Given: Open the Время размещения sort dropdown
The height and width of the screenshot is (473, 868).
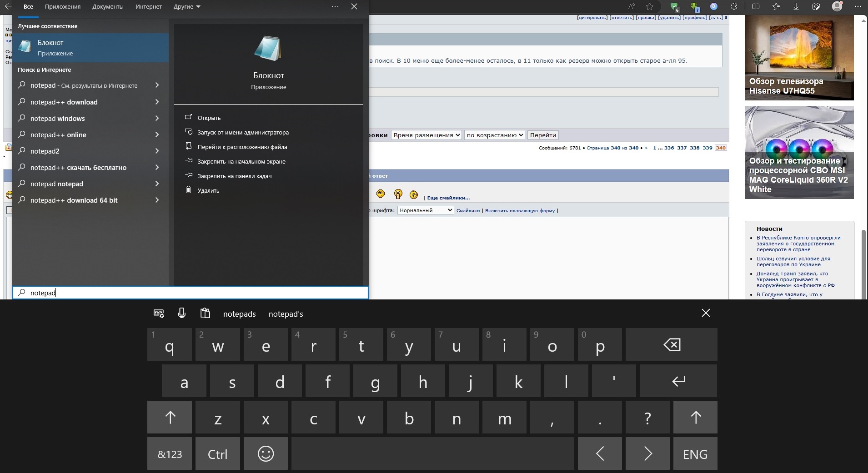Looking at the screenshot, I should pos(426,135).
